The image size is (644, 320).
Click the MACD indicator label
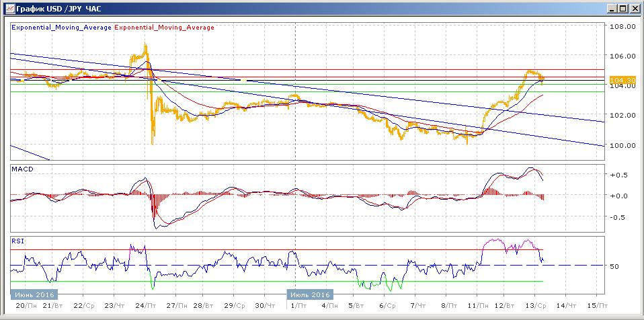[22, 169]
